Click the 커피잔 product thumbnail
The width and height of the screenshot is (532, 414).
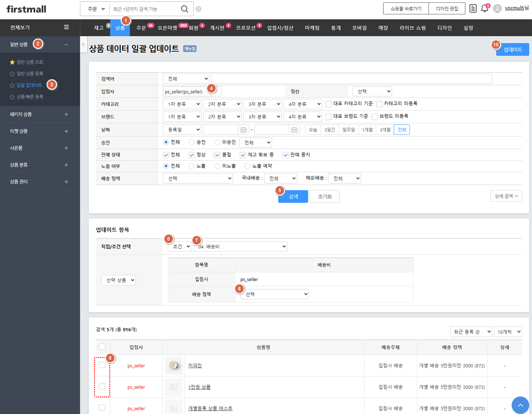pyautogui.click(x=174, y=366)
